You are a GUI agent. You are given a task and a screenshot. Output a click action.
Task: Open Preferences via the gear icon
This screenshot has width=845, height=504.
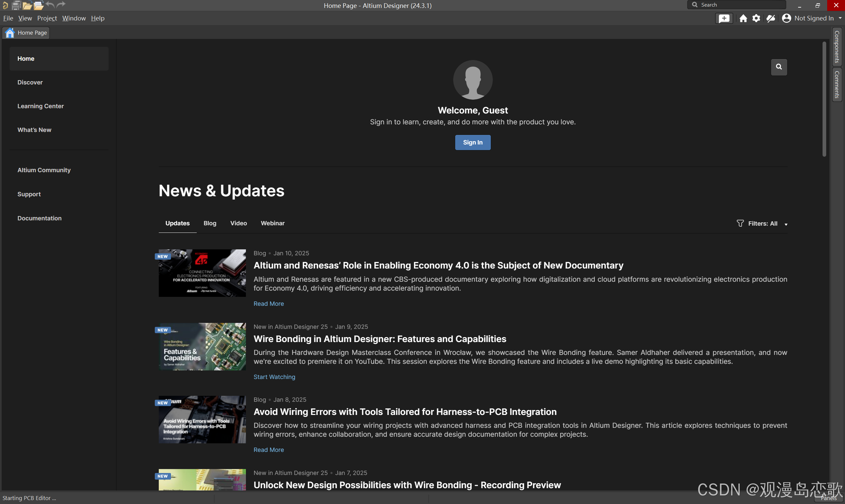point(756,18)
